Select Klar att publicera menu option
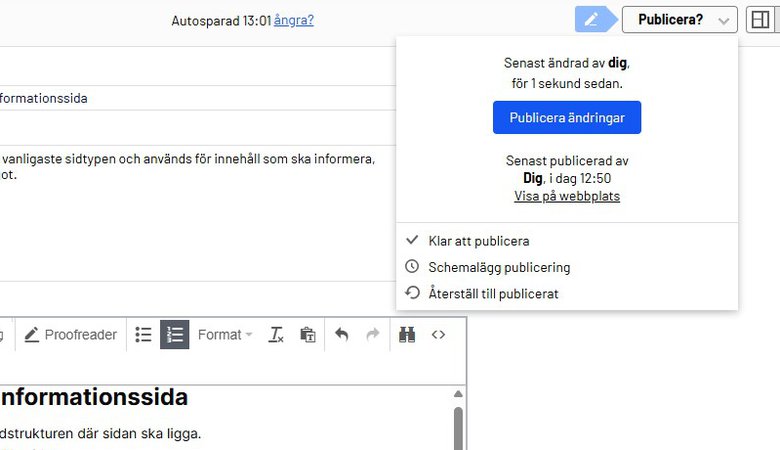 [x=567, y=241]
